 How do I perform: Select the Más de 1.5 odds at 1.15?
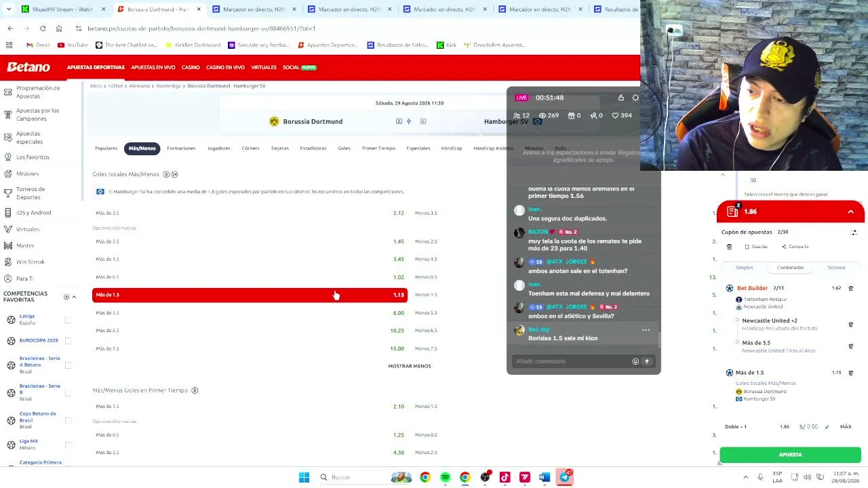250,295
